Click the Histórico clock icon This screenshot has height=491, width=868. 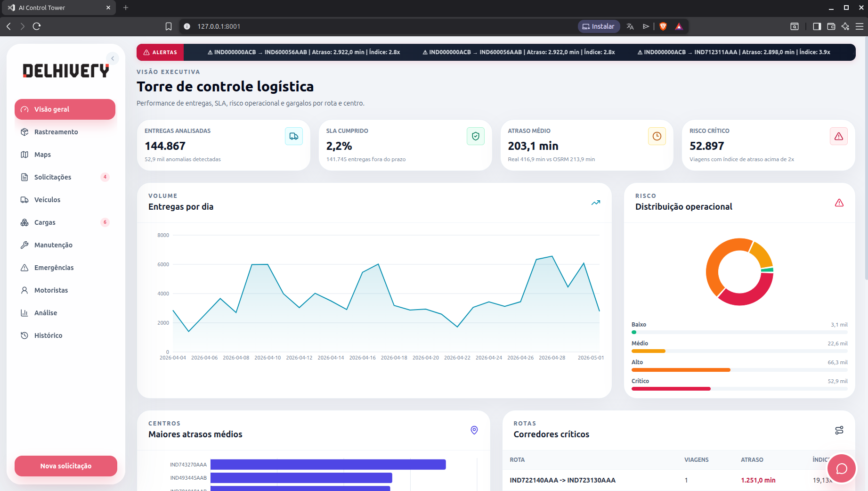pyautogui.click(x=24, y=336)
